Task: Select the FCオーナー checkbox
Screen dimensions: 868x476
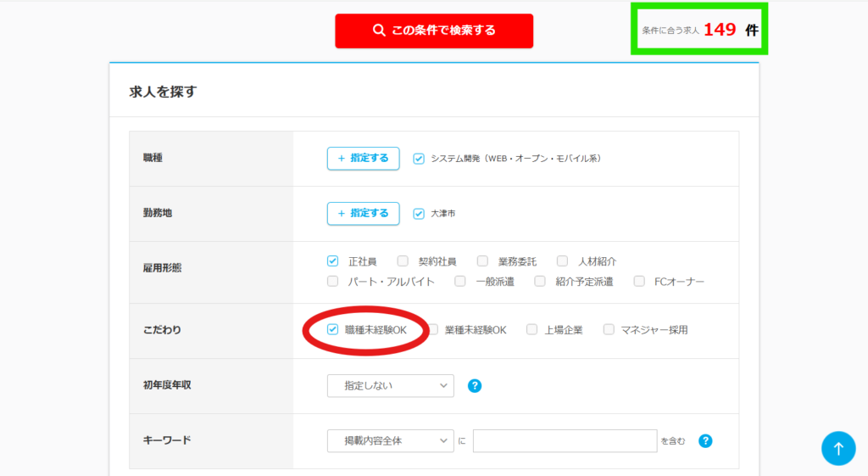Action: 637,282
